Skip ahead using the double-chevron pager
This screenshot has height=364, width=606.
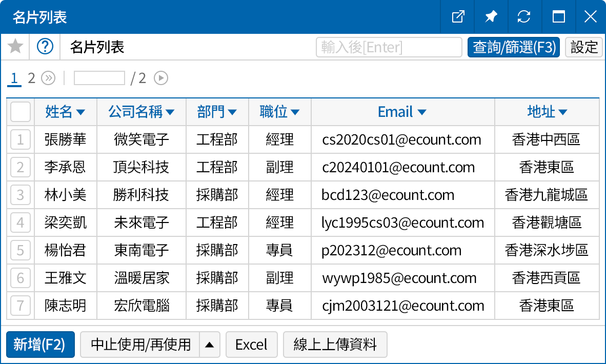47,78
